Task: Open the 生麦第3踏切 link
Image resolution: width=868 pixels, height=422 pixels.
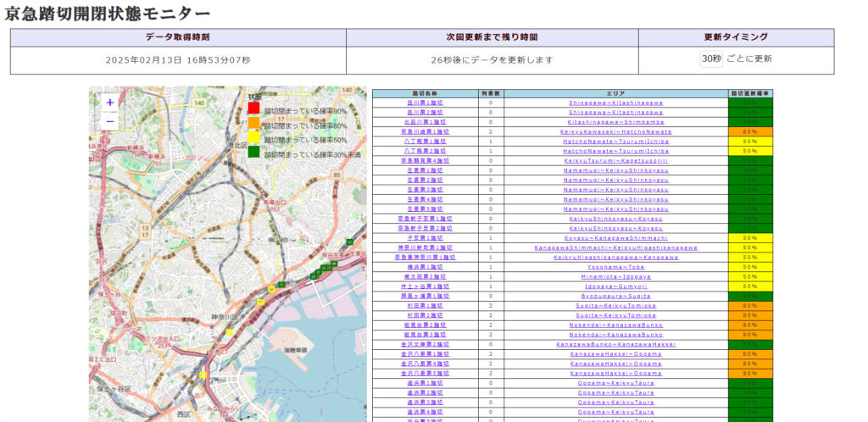Action: [x=426, y=190]
